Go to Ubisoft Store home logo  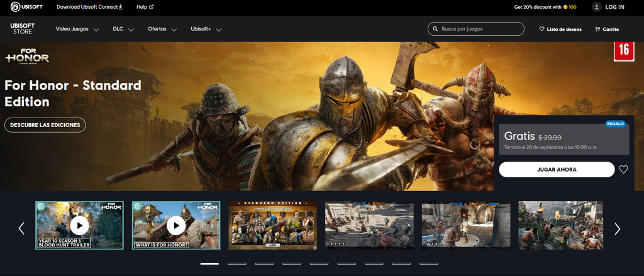pos(23,29)
